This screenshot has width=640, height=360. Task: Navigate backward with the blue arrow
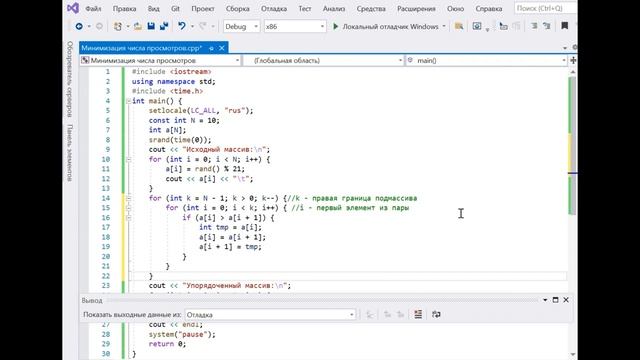79,26
